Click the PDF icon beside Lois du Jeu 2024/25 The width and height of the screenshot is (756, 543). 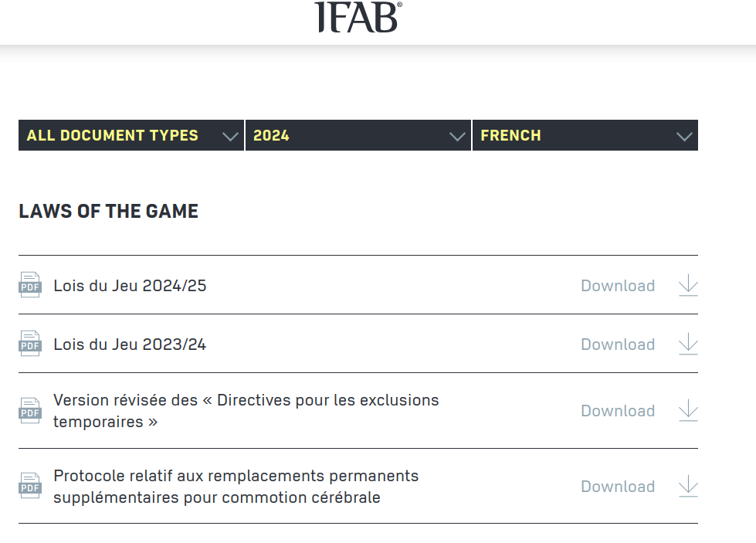29,285
